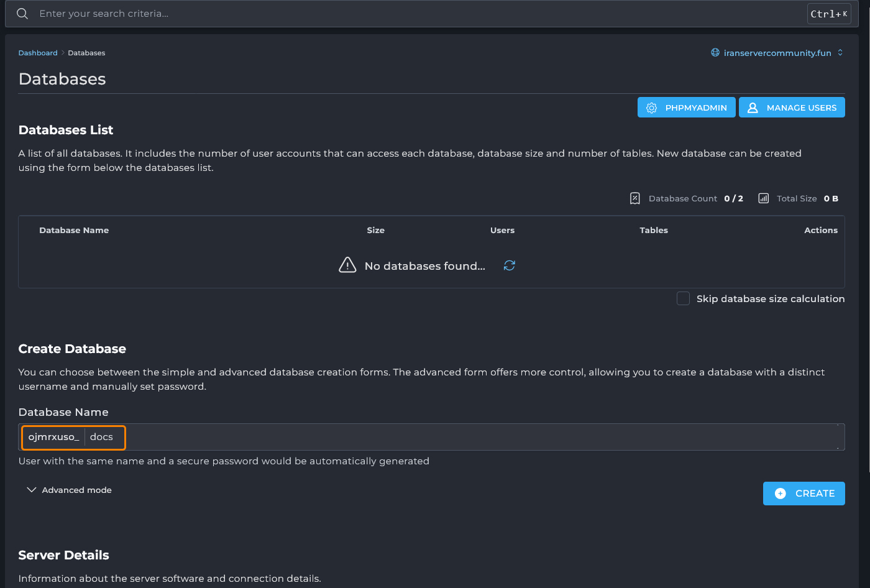
Task: Enable Skip database size calculation checkbox
Action: pos(683,298)
